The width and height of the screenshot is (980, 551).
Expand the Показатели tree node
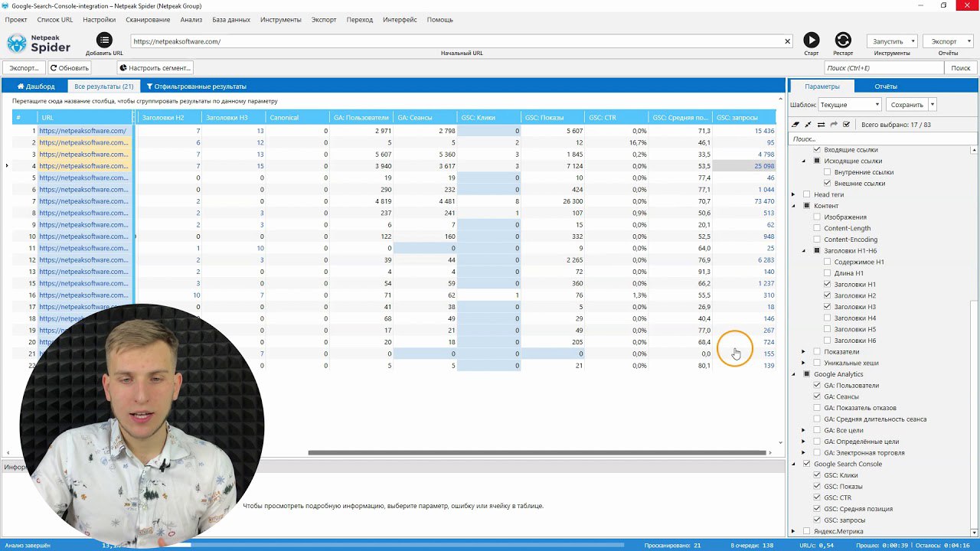coord(803,351)
